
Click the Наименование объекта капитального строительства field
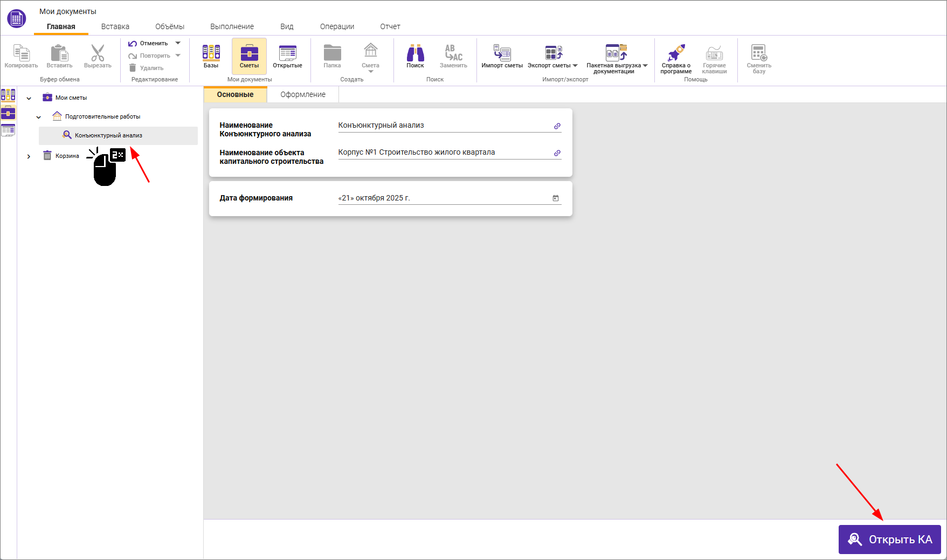click(x=442, y=153)
